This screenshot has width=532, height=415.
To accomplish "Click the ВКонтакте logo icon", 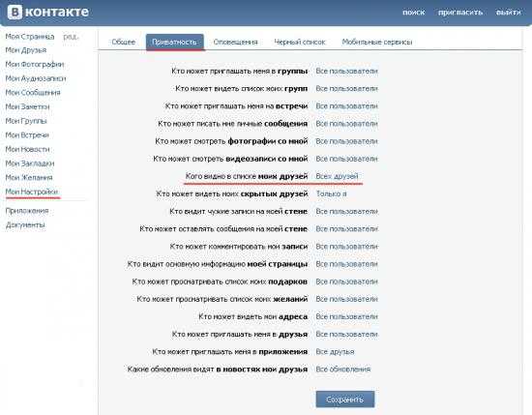I will [x=15, y=13].
